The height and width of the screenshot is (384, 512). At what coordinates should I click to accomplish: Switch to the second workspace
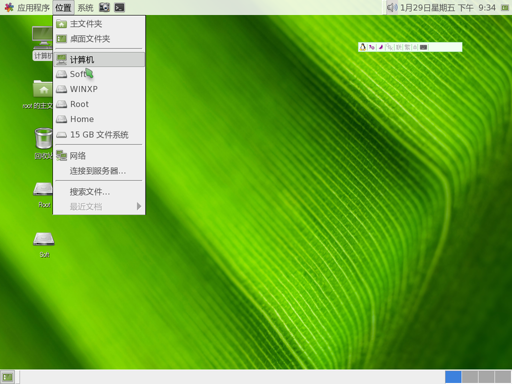coord(470,377)
